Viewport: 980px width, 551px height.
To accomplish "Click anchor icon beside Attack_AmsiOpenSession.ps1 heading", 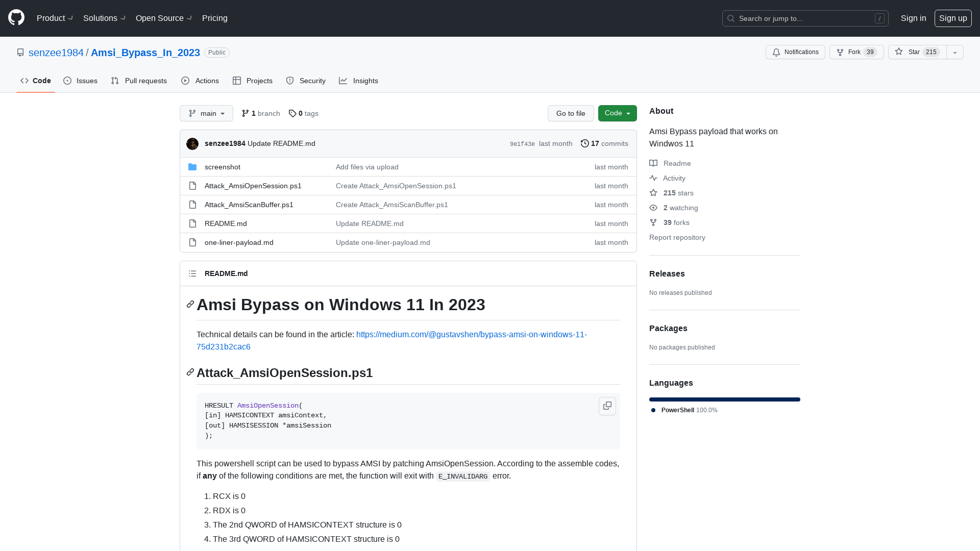I will click(190, 372).
